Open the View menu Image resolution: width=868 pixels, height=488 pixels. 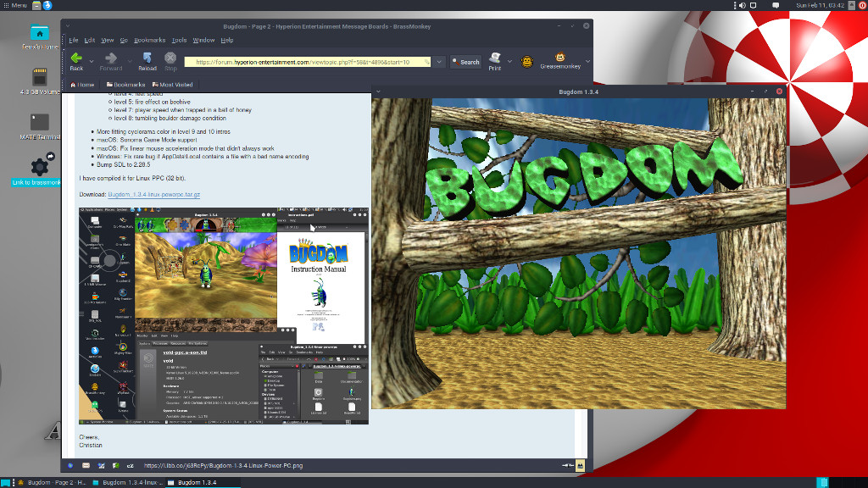[x=108, y=40]
